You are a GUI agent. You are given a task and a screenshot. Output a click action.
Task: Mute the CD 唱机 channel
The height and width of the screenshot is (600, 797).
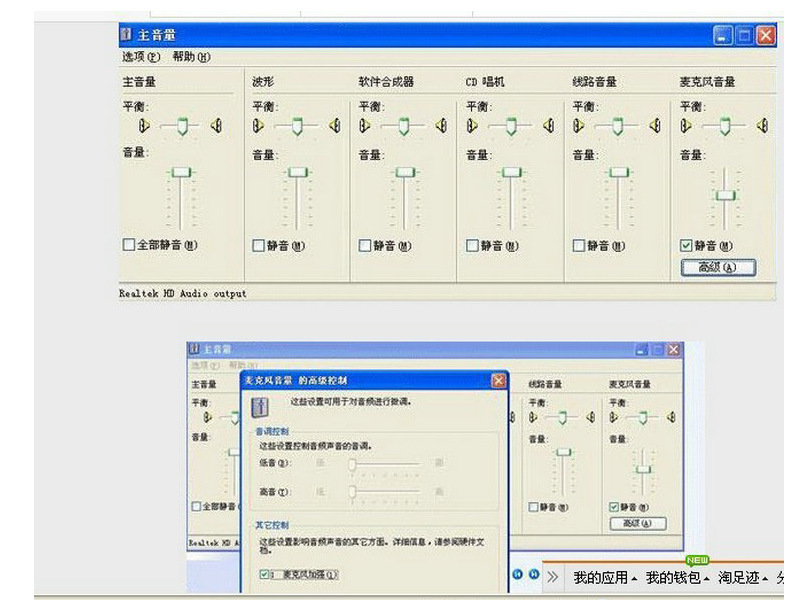pyautogui.click(x=473, y=246)
